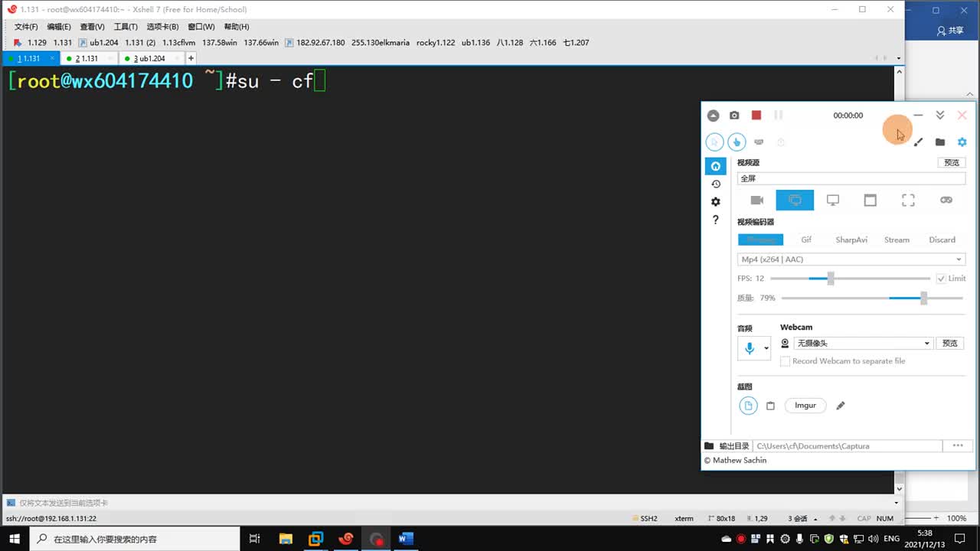Select save-screenshot-to-disk file icon
Viewport: 980px width, 551px height.
click(749, 406)
